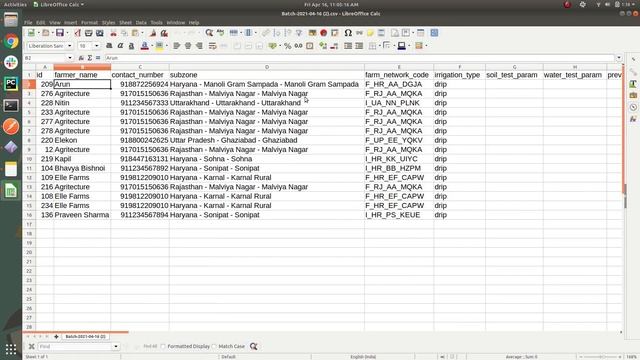Open Font Size dropdown
The height and width of the screenshot is (360, 640).
(97, 46)
